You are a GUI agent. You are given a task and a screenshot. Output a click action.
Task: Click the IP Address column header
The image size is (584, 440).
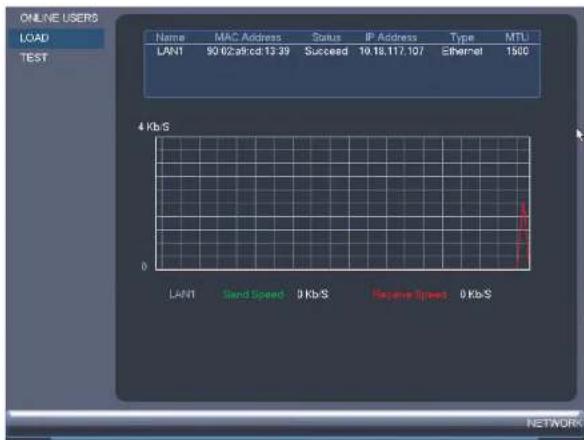point(391,37)
